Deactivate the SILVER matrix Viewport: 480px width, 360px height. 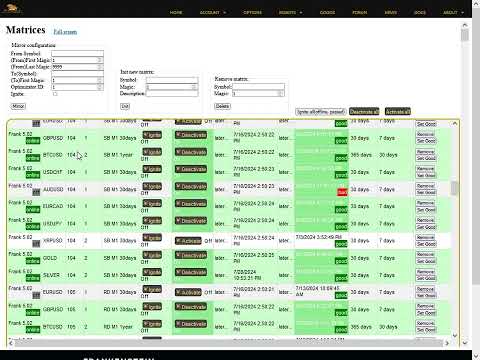pos(191,272)
